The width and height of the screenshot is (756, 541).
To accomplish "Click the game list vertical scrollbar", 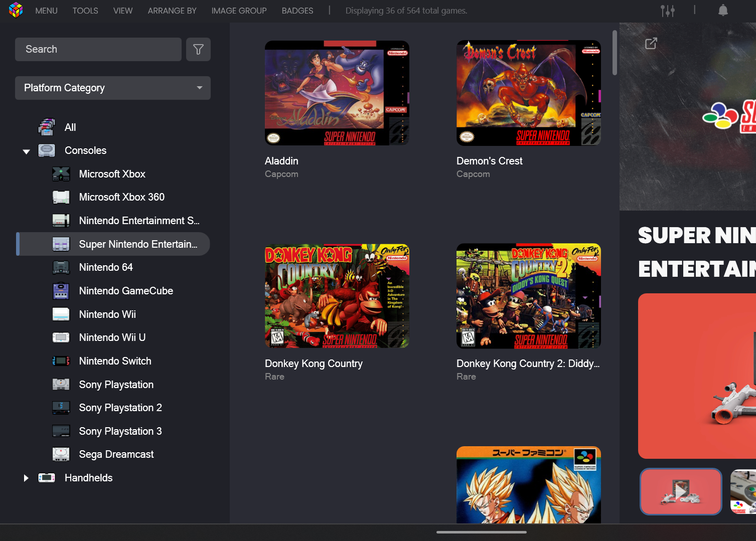I will pyautogui.click(x=615, y=53).
